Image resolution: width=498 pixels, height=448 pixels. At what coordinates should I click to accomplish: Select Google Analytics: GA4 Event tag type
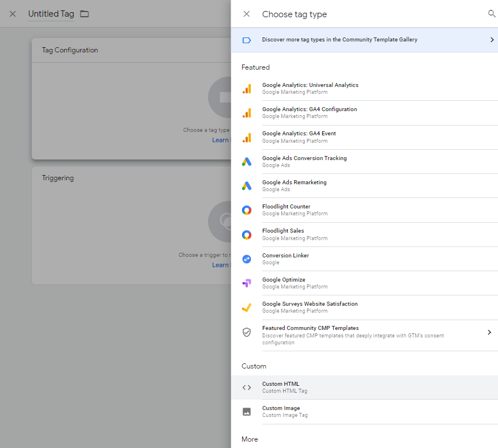click(x=365, y=138)
